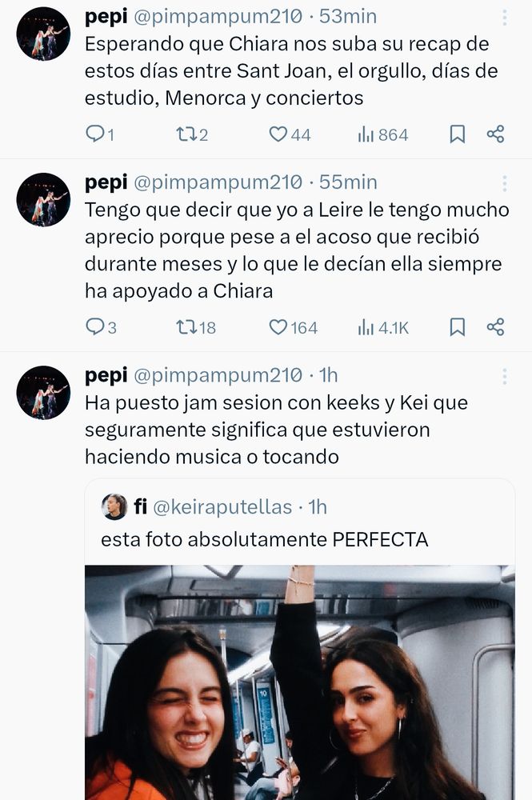Open more options on the 55min tweet
Viewport: 532px width, 800px height.
(504, 183)
